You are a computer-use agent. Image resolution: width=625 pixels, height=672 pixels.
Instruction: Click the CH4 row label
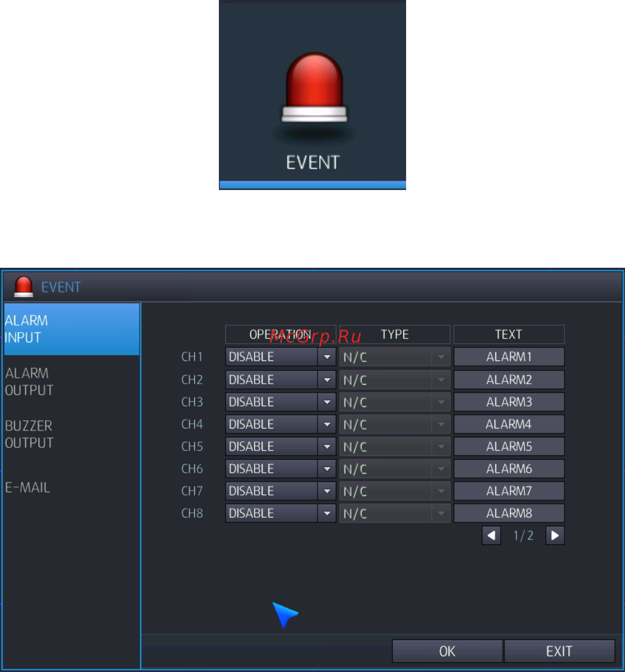coord(192,424)
